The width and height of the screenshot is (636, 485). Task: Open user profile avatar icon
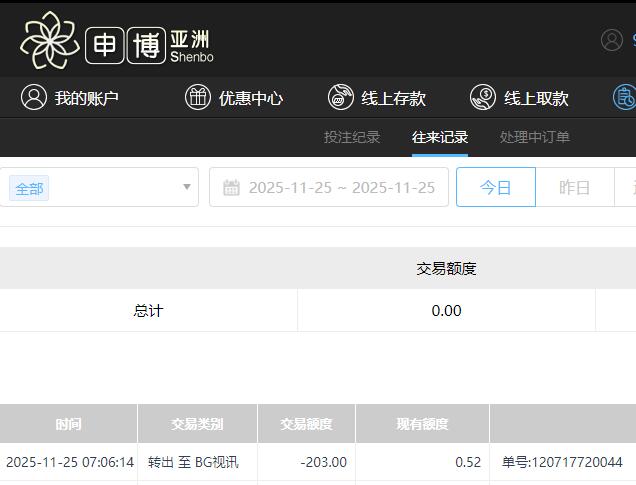pos(612,40)
